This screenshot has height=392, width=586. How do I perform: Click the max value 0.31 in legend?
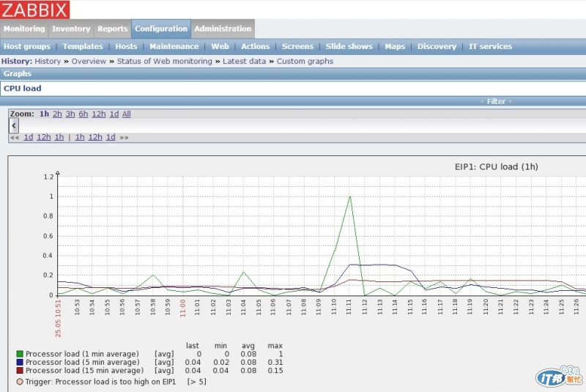[x=275, y=362]
